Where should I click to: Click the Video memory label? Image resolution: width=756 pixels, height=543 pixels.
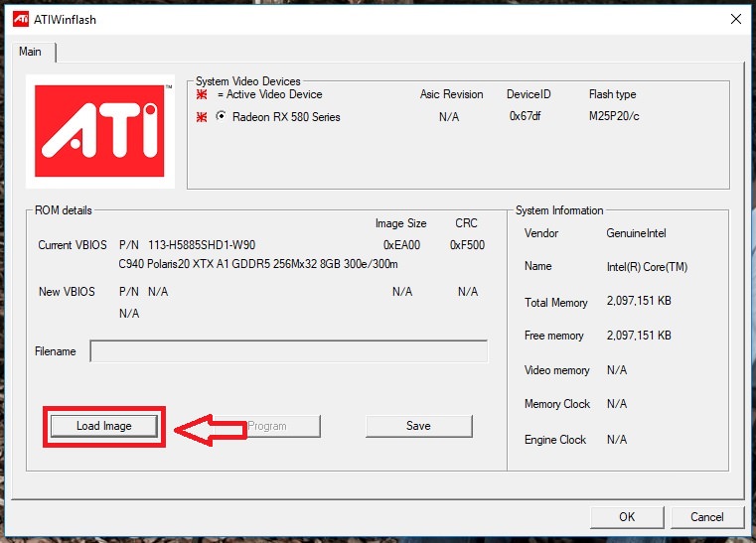coord(557,370)
